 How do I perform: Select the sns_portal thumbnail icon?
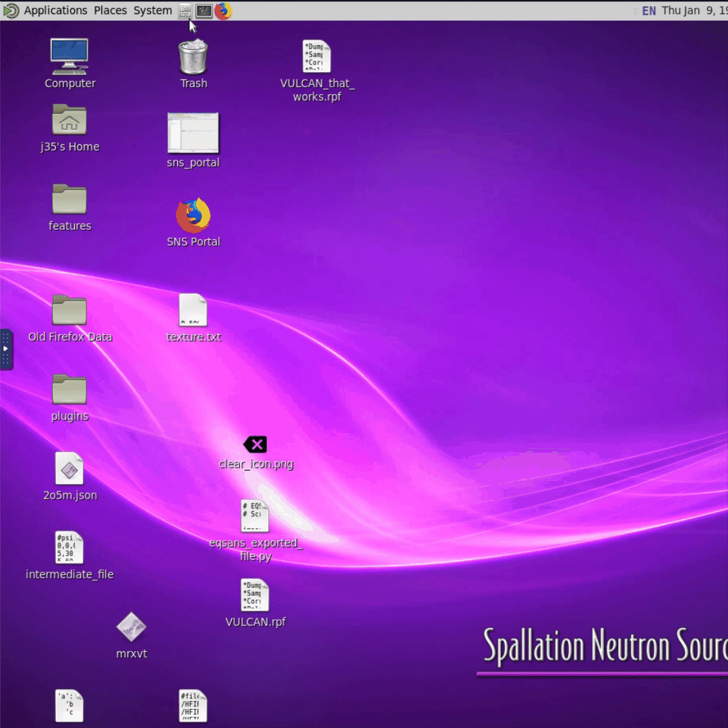(193, 133)
